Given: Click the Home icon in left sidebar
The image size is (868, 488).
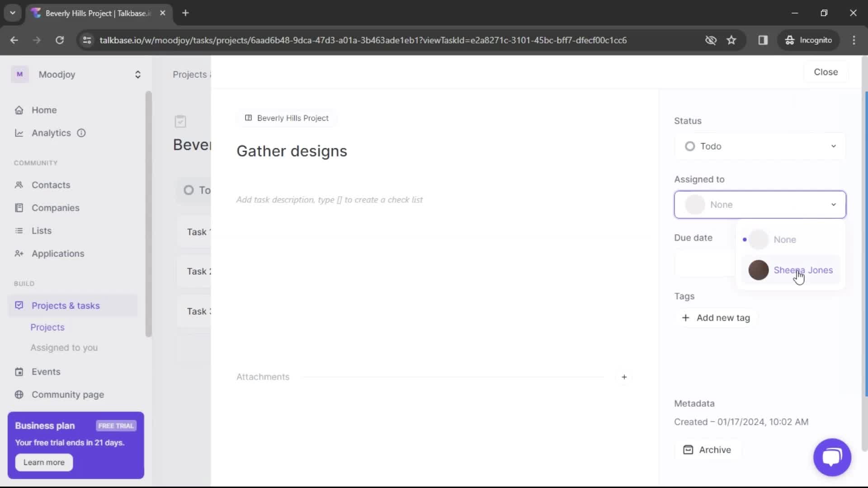Looking at the screenshot, I should coord(19,110).
